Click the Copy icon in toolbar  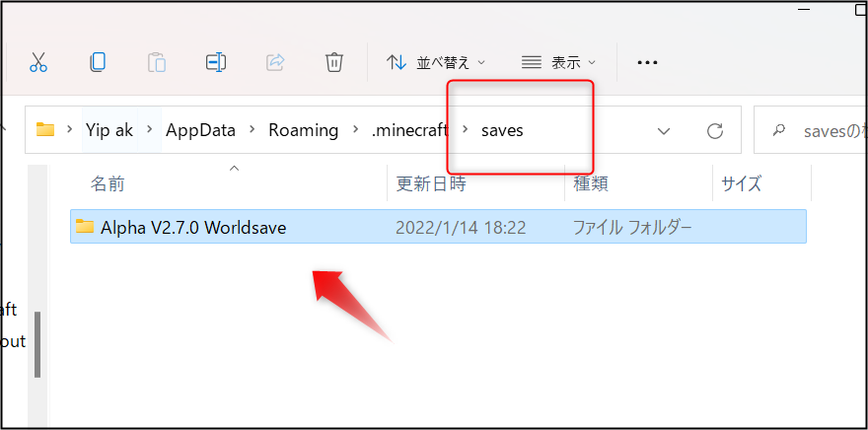98,62
